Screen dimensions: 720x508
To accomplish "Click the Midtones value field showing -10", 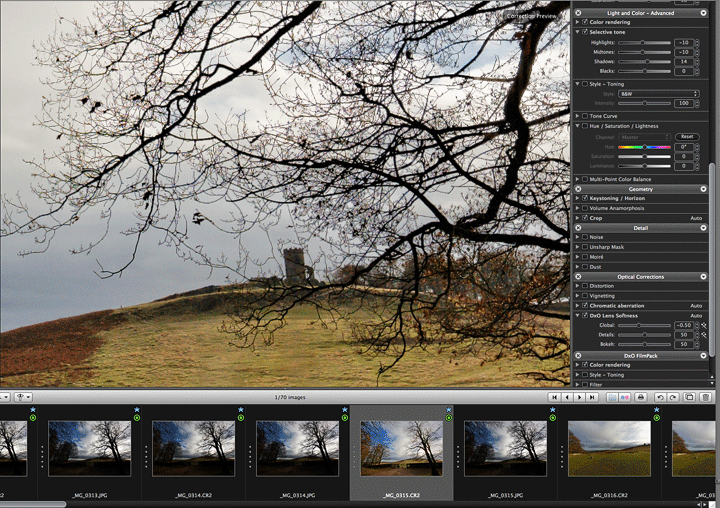I will [684, 52].
